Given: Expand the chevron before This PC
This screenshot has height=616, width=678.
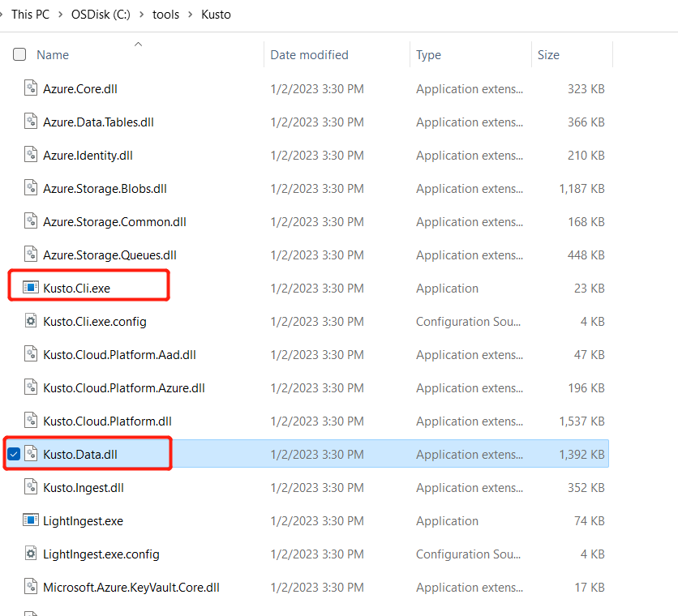Looking at the screenshot, I should (3, 15).
